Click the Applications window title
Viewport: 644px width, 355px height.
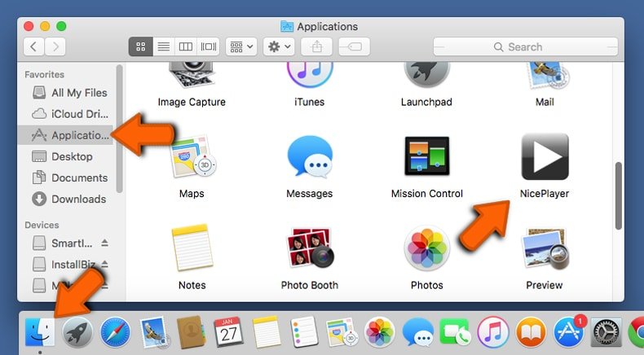point(328,27)
